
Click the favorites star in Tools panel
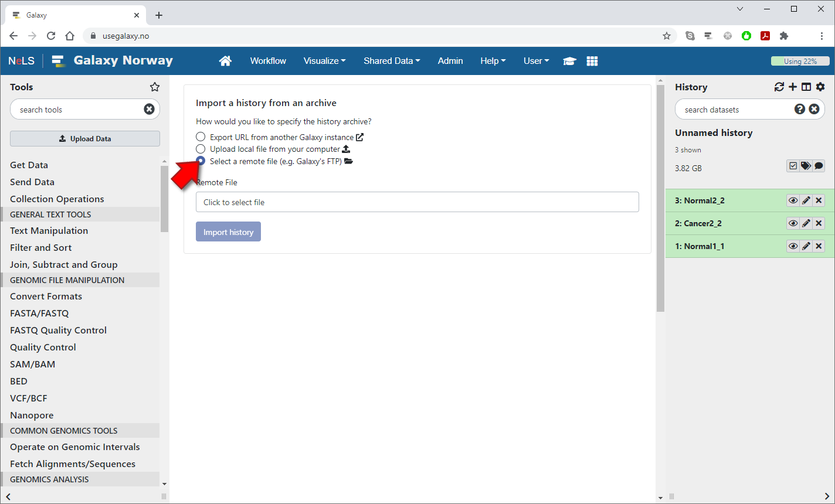pyautogui.click(x=155, y=87)
